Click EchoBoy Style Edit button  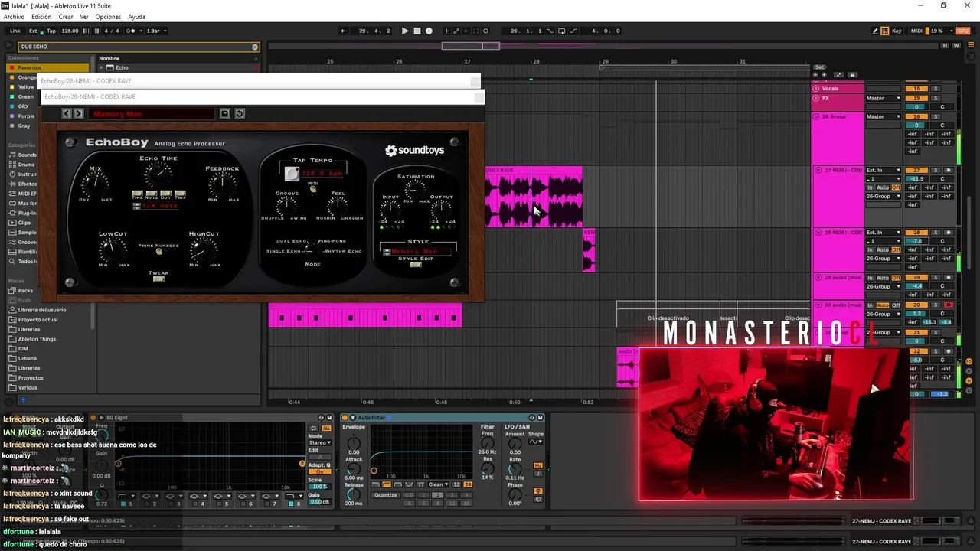(x=416, y=265)
